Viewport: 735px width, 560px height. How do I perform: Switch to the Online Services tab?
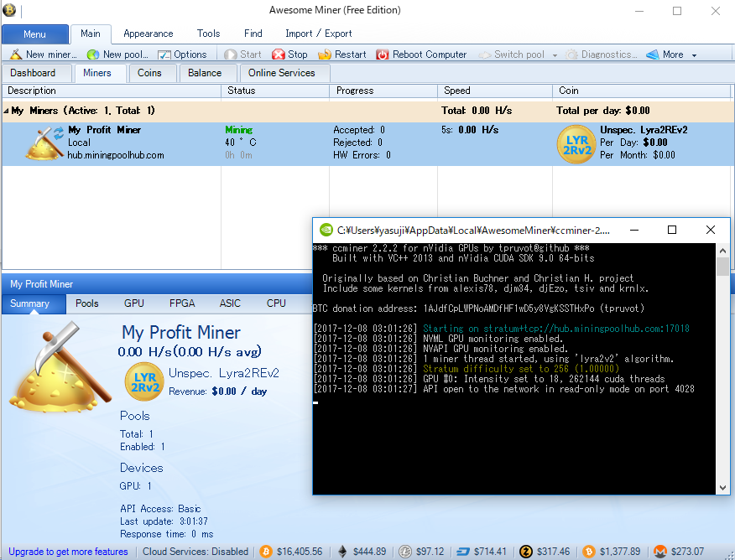coord(285,73)
